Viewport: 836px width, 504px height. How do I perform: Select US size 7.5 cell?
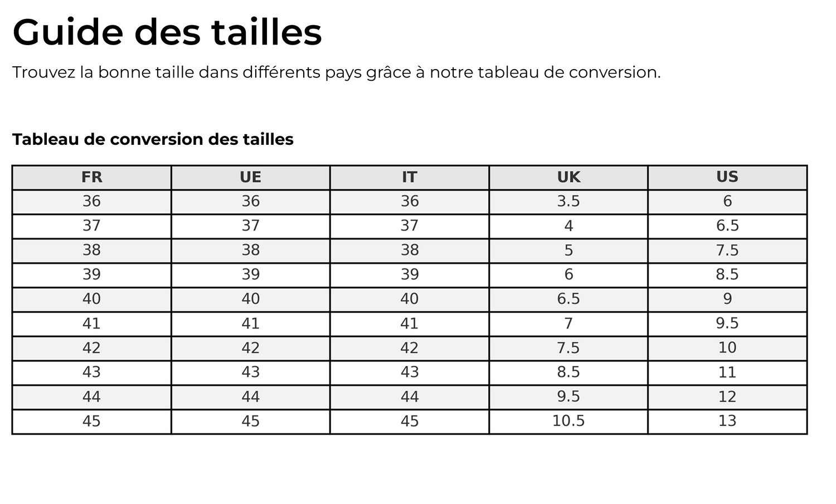[727, 250]
